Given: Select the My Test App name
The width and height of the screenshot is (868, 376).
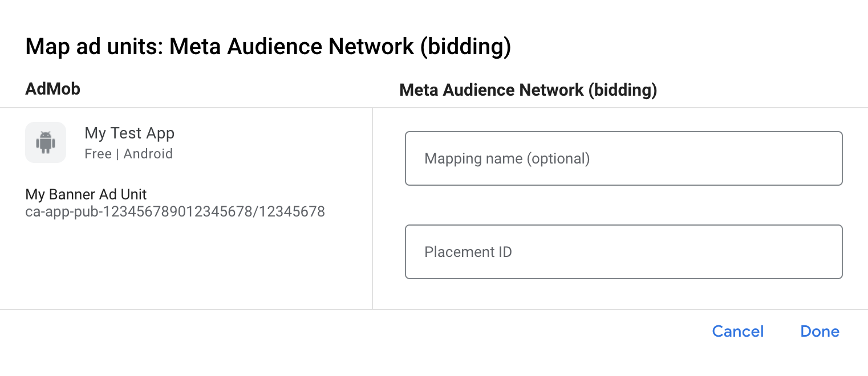Looking at the screenshot, I should tap(129, 133).
